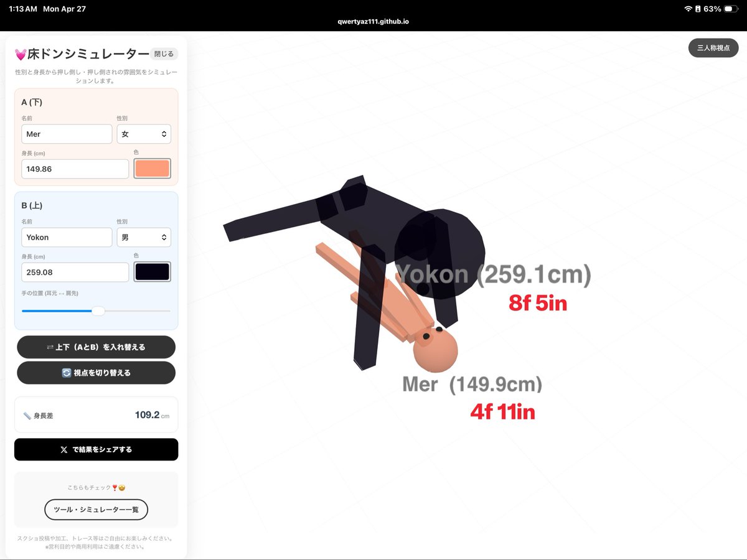Click the 床ドンシミュレーター title

[88, 54]
